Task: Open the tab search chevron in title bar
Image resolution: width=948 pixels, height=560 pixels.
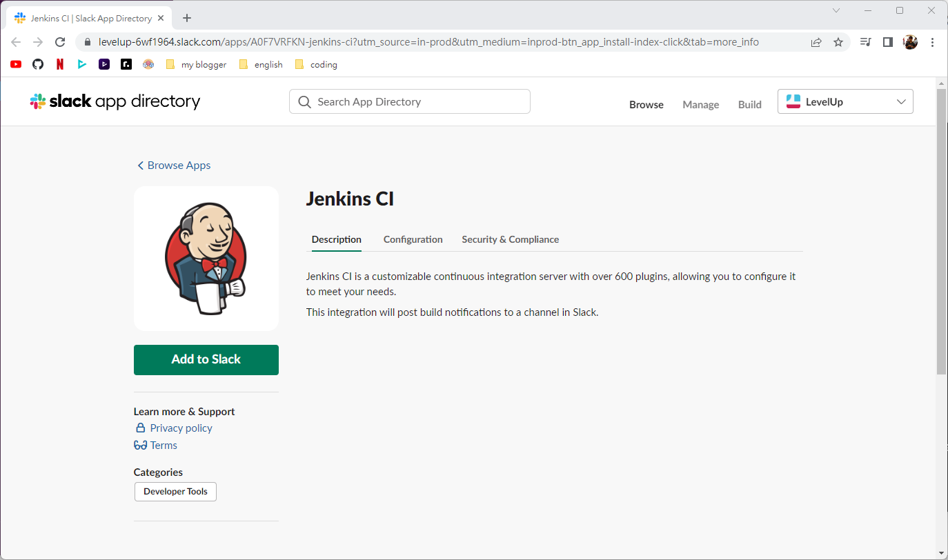Action: pyautogui.click(x=836, y=10)
